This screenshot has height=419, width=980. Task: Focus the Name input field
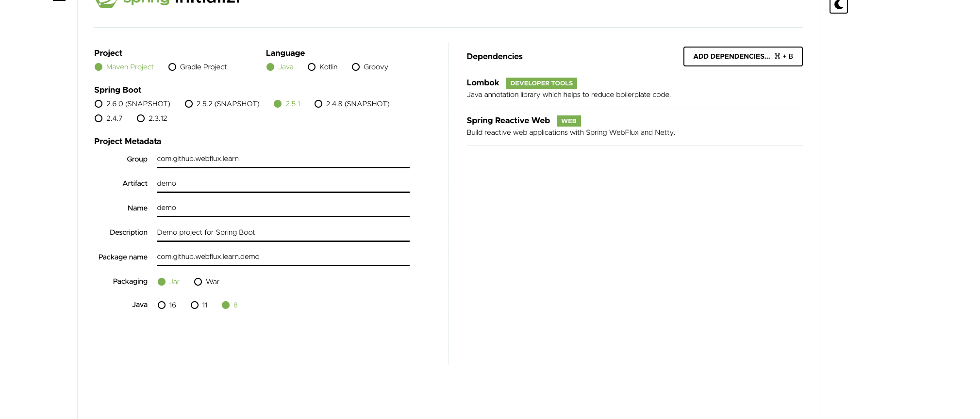283,208
